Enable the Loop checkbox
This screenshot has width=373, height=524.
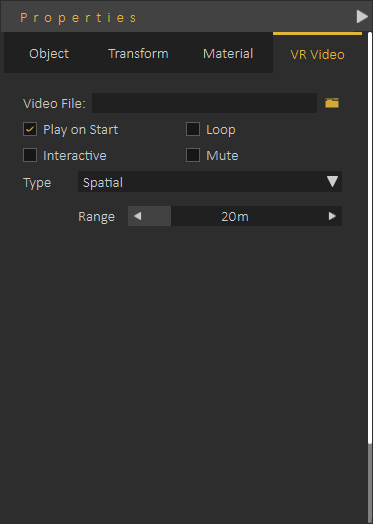tap(193, 129)
